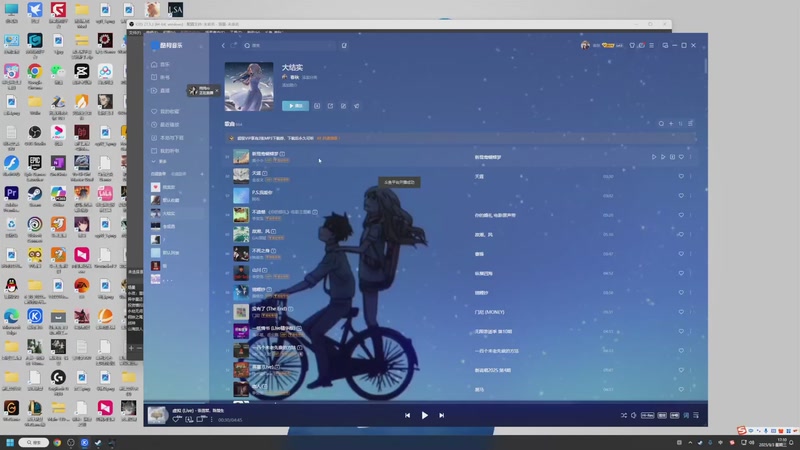This screenshot has height=450, width=800.
Task: Click the volume speaker icon
Action: [634, 415]
